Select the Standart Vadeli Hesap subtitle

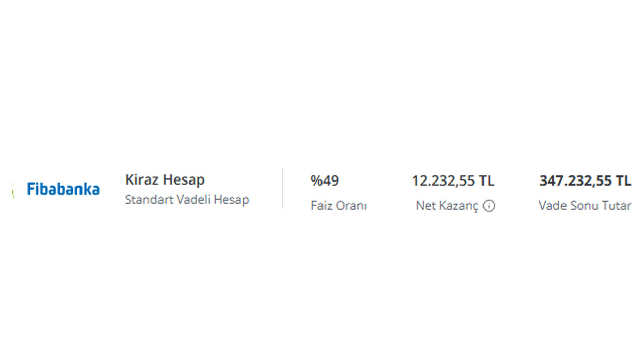coord(187,199)
